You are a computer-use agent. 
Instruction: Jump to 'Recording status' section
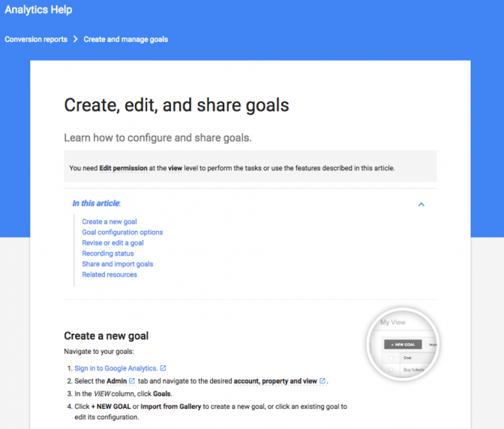pos(108,253)
